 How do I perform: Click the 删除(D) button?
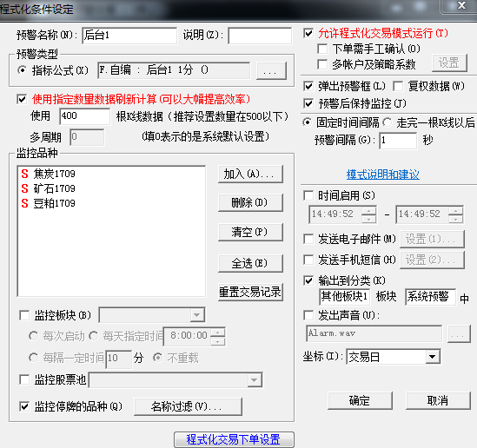250,202
